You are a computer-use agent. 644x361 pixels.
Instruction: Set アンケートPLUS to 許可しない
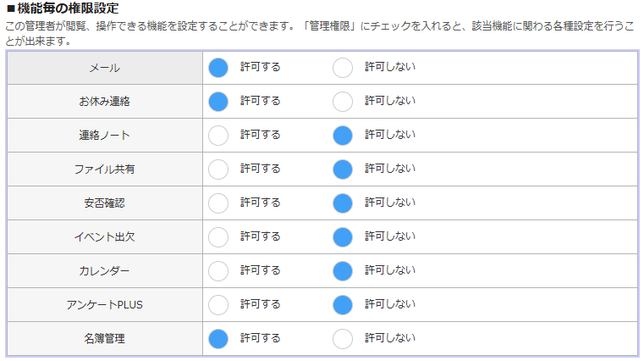[x=343, y=305]
